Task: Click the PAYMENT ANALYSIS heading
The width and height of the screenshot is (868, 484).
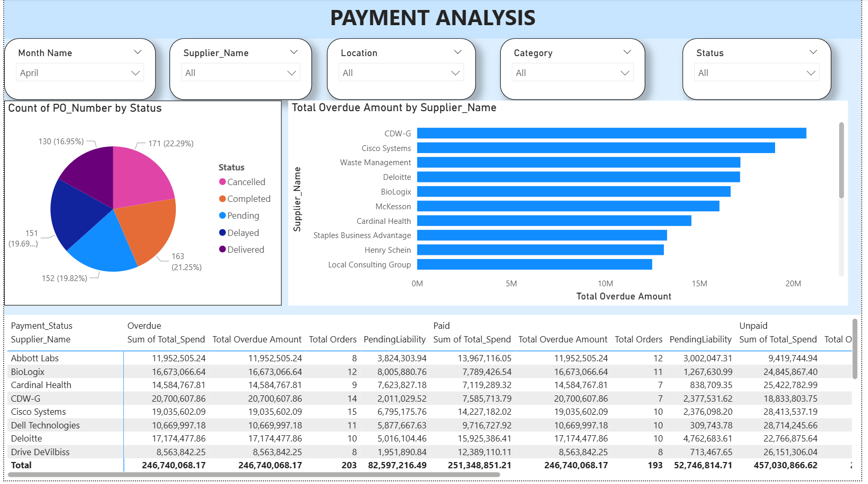Action: [x=433, y=18]
